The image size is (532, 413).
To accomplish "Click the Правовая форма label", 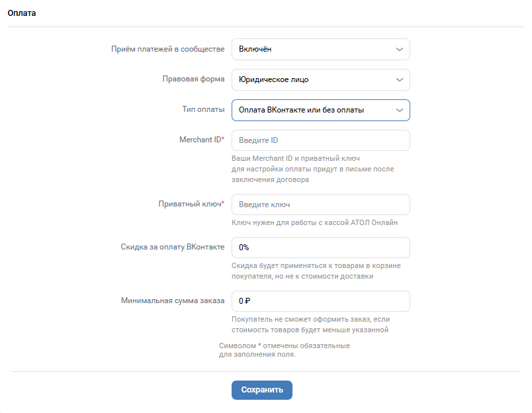I will click(193, 79).
